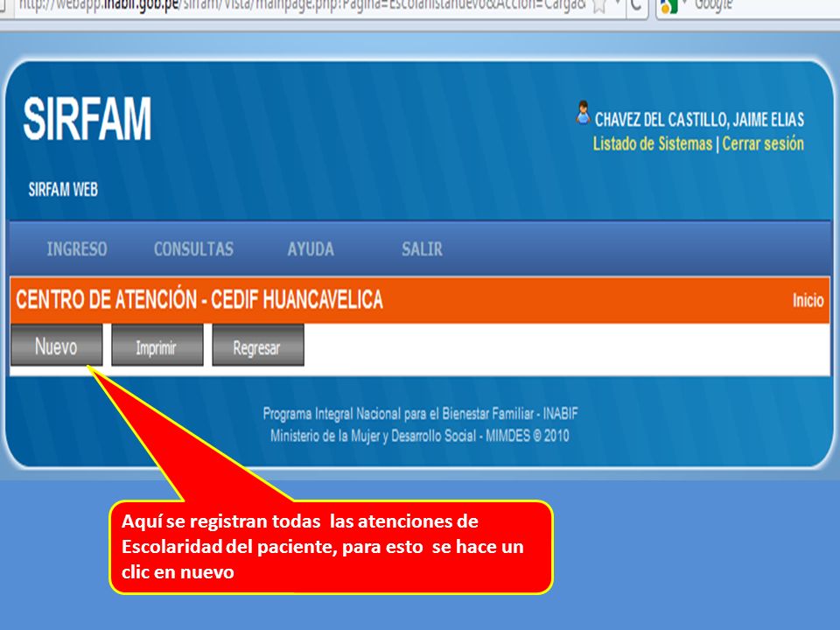This screenshot has height=630, width=840.
Task: Click the Google search engine icon
Action: (x=669, y=6)
